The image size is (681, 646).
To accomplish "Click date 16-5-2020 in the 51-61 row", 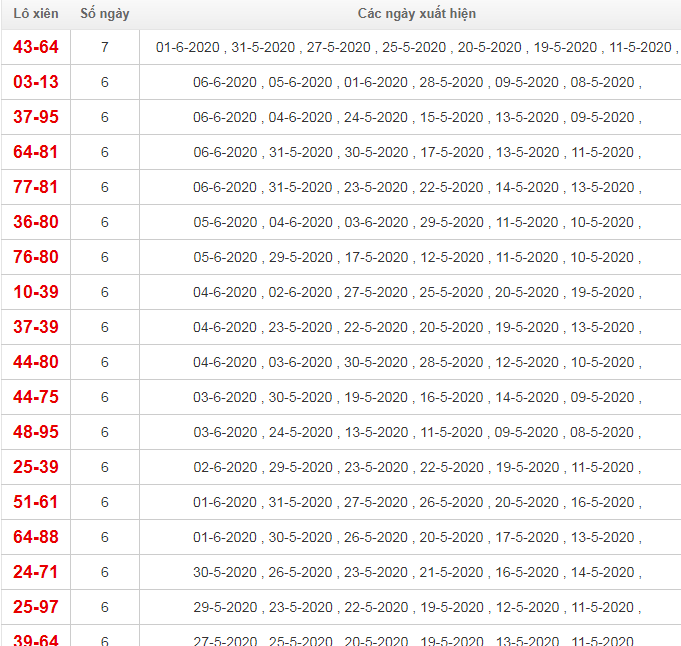I will [602, 502].
